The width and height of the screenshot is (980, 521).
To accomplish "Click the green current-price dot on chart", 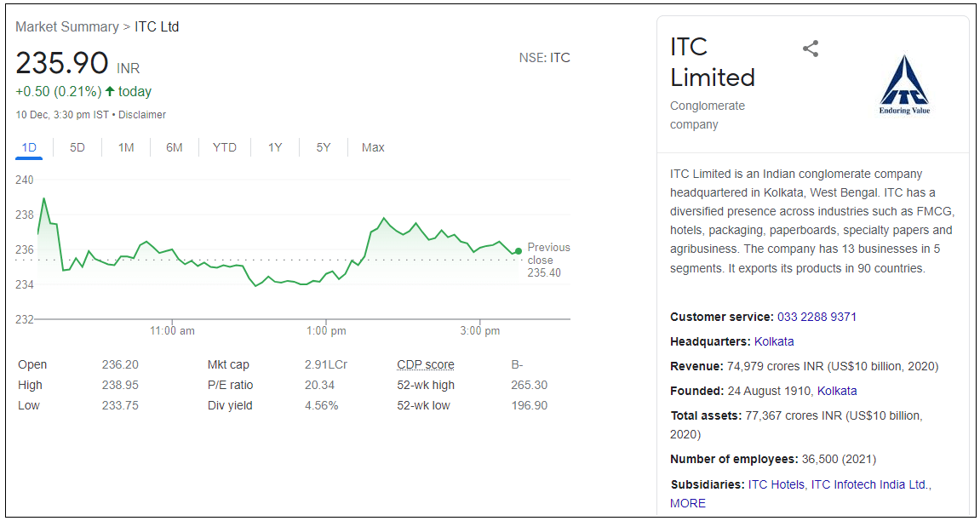I will tap(519, 251).
